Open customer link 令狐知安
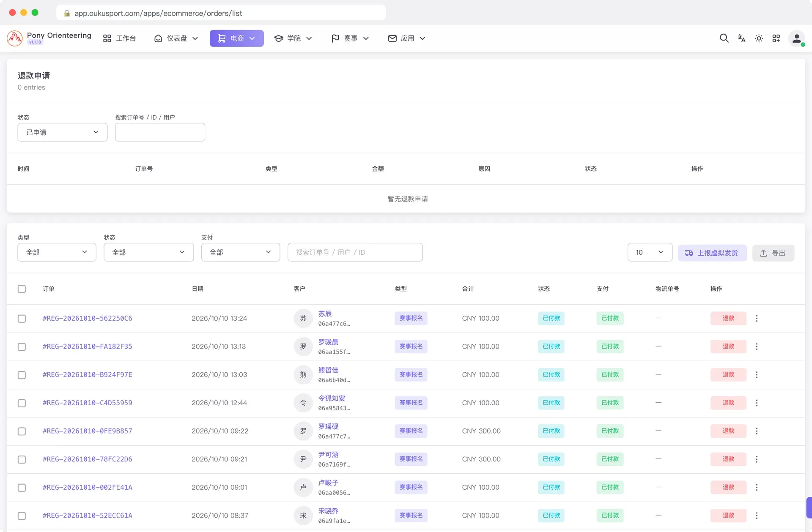 332,398
